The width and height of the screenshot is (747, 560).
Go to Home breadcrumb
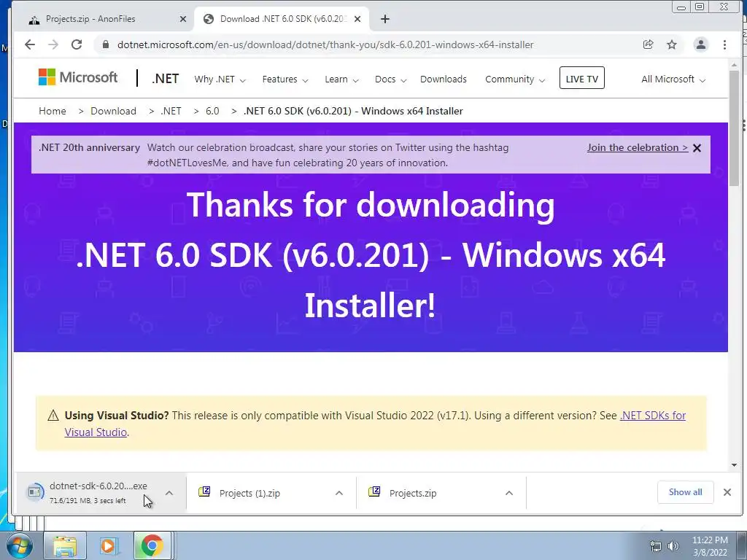click(53, 111)
